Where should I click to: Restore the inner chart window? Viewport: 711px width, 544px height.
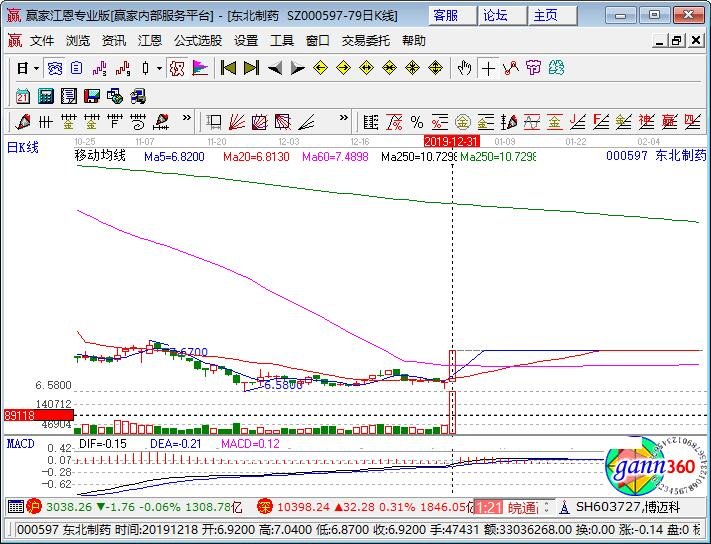(x=676, y=41)
